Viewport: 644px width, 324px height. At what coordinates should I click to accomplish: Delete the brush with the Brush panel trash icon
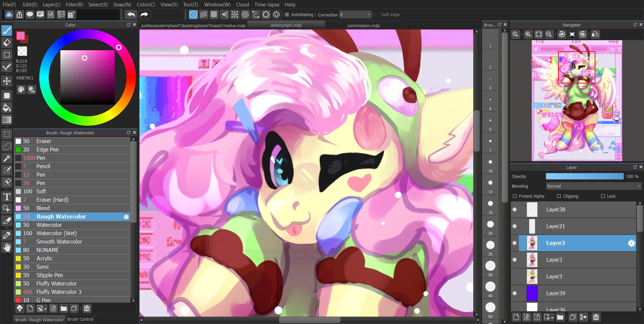pos(87,308)
